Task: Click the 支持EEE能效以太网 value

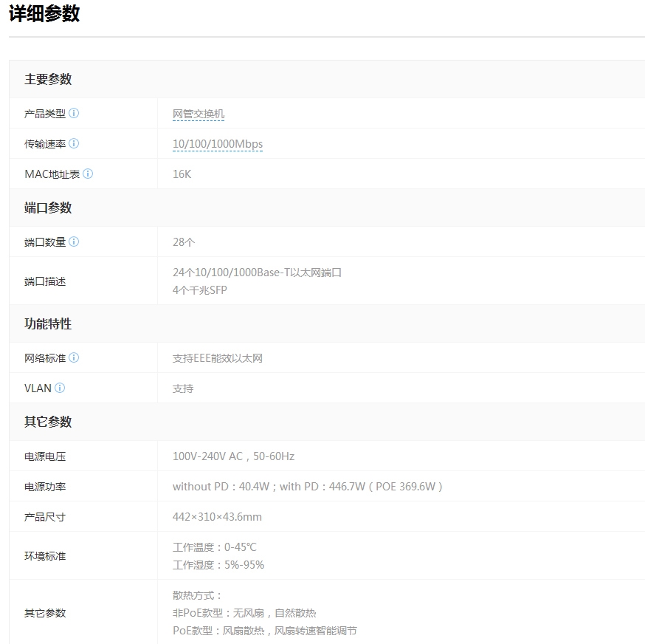Action: pos(218,358)
